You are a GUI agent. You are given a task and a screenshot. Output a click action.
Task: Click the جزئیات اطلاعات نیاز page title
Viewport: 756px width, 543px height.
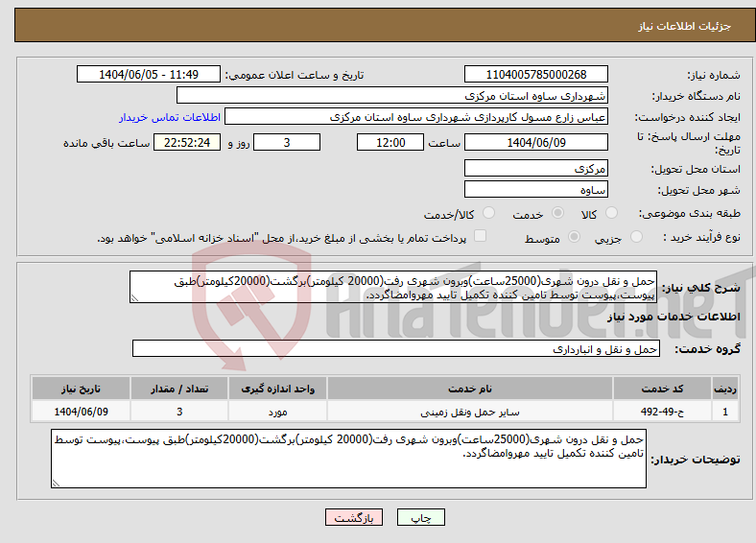(x=685, y=26)
